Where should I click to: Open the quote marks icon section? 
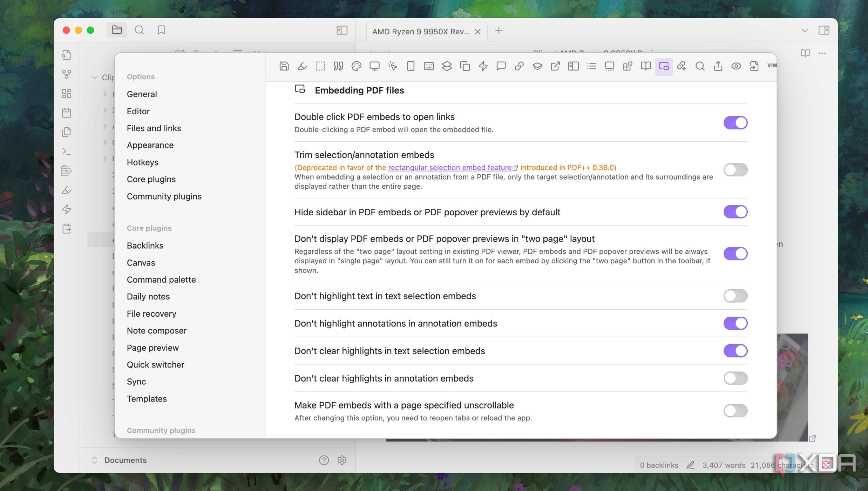(338, 66)
